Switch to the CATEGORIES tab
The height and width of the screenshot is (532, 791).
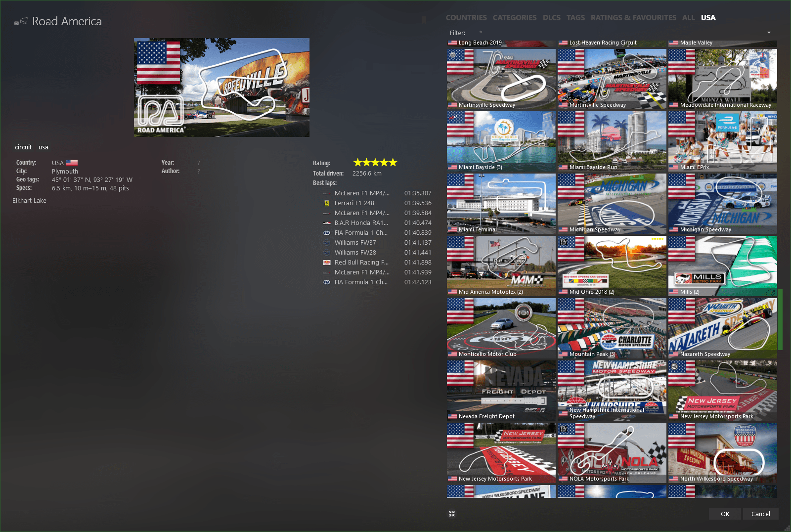(514, 18)
